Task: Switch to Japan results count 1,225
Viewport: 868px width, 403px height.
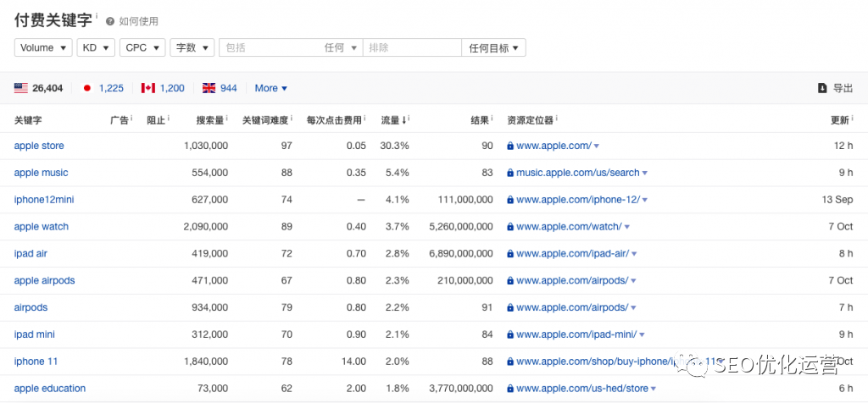Action: coord(111,88)
